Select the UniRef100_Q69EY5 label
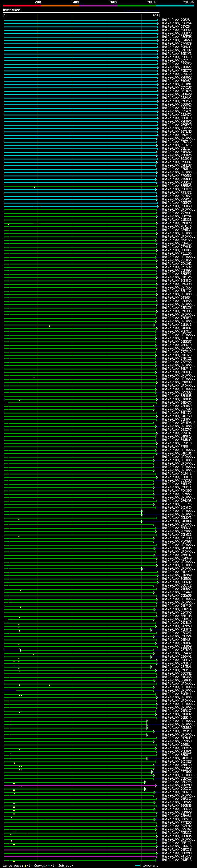197x868 pixels. point(176,125)
